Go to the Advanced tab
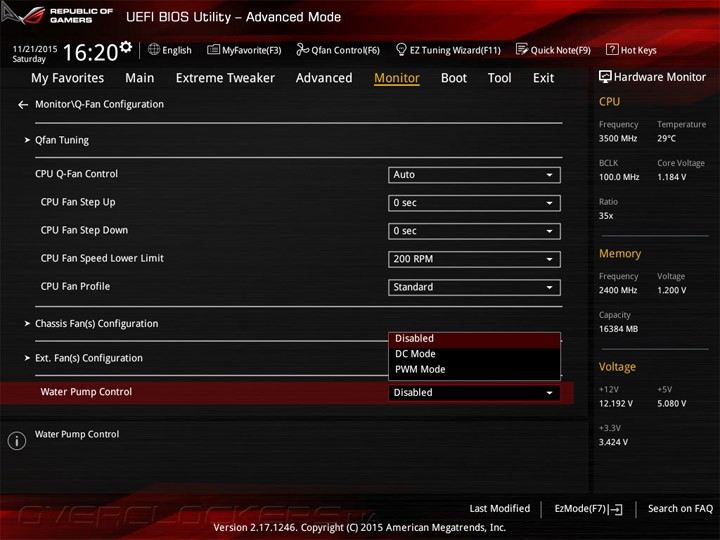This screenshot has height=540, width=720. coord(324,78)
